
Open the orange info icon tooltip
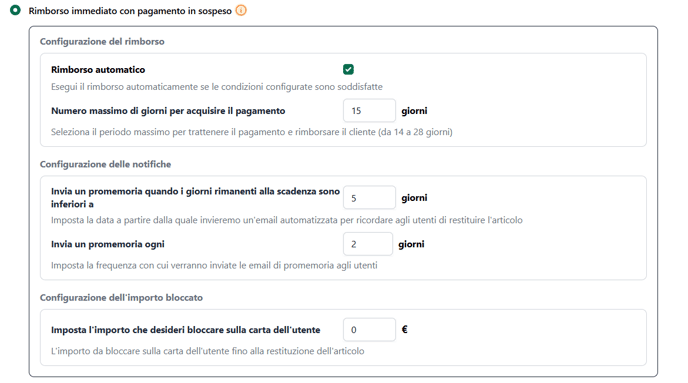[241, 10]
